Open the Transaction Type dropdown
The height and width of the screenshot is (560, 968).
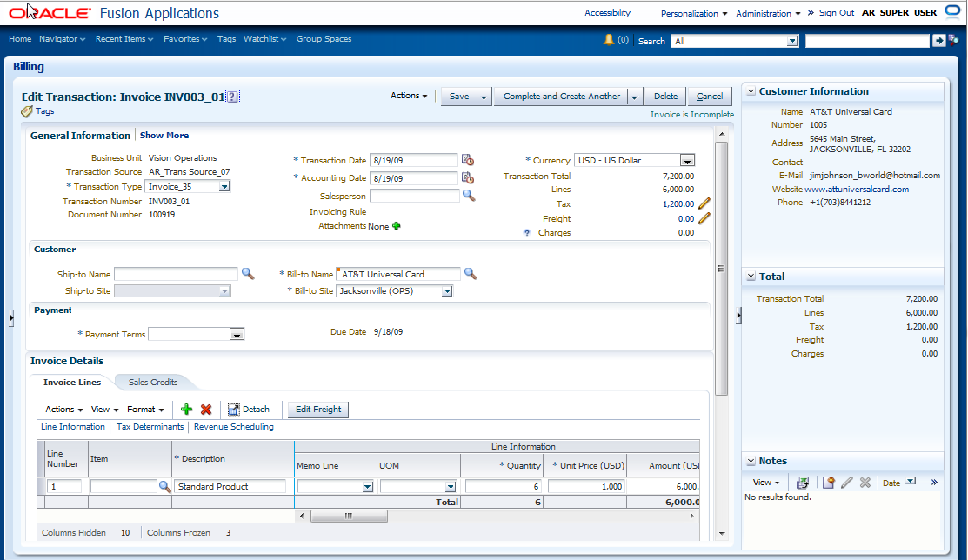click(224, 186)
